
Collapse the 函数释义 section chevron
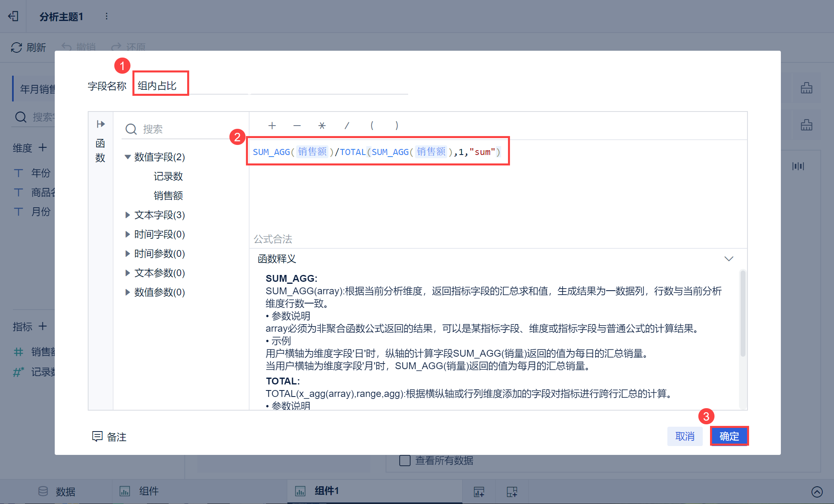point(729,258)
